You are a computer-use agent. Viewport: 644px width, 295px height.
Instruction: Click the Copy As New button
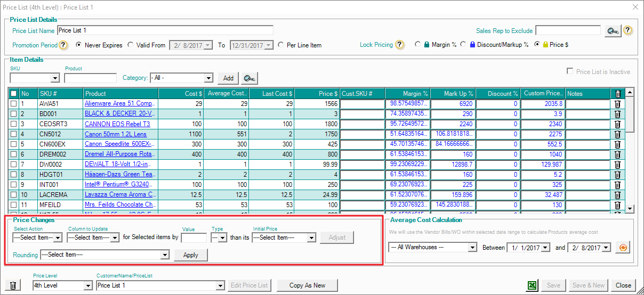[307, 285]
